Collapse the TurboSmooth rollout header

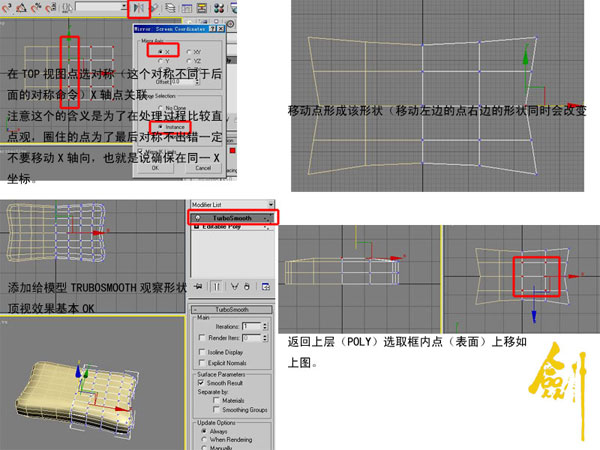tap(232, 309)
